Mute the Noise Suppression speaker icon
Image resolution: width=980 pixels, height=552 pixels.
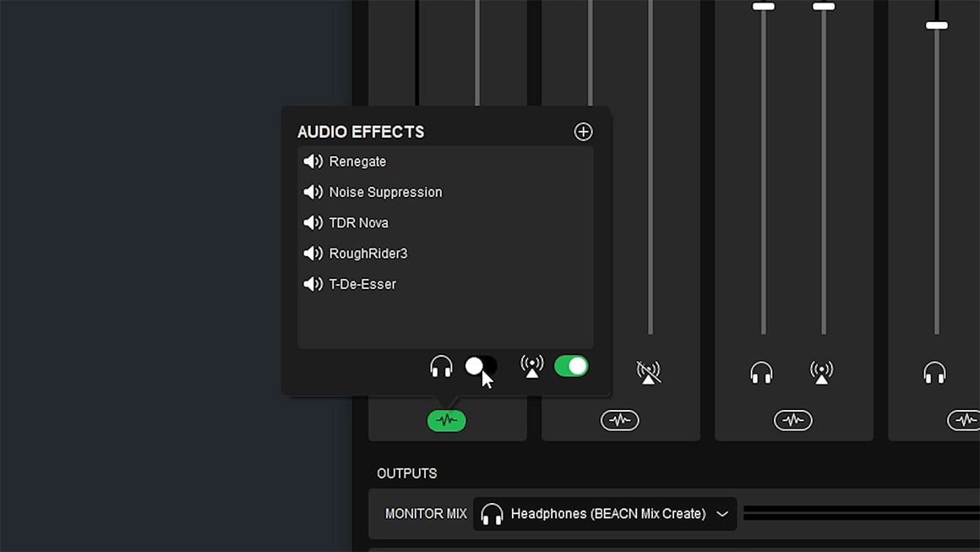[313, 192]
